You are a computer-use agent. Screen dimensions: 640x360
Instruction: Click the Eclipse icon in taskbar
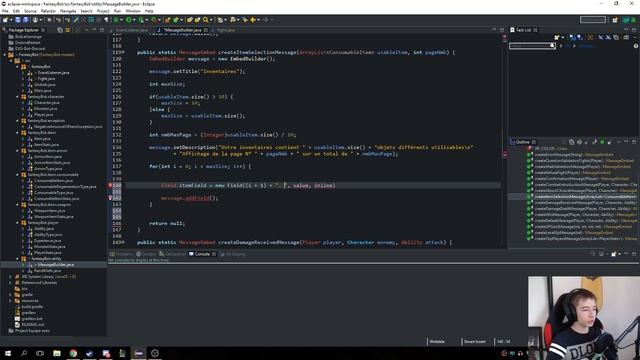click(x=139, y=353)
